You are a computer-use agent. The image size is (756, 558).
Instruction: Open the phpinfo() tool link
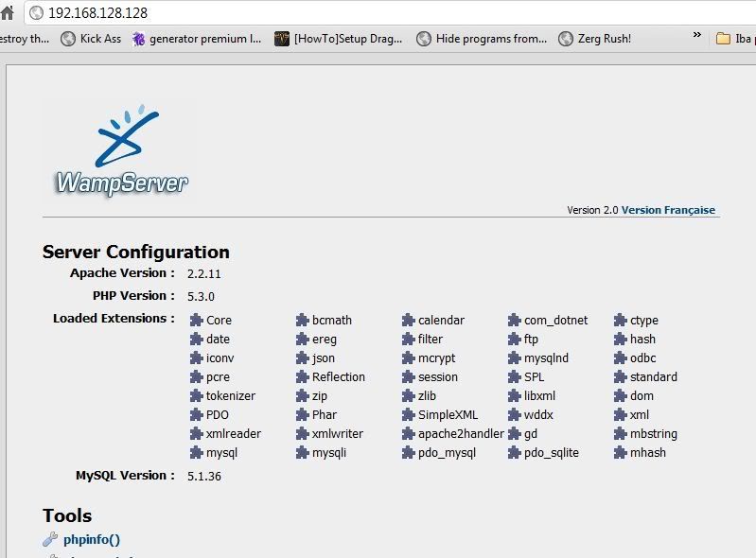pyautogui.click(x=92, y=540)
